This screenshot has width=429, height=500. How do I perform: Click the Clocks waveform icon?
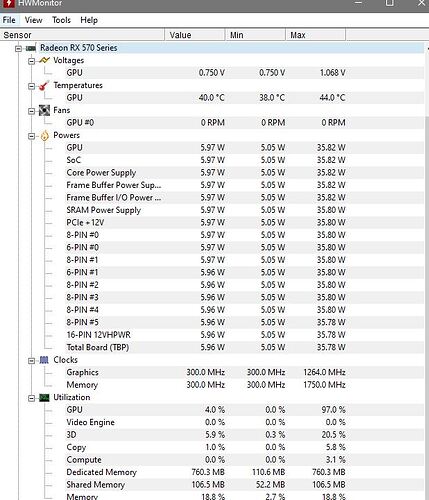44,360
